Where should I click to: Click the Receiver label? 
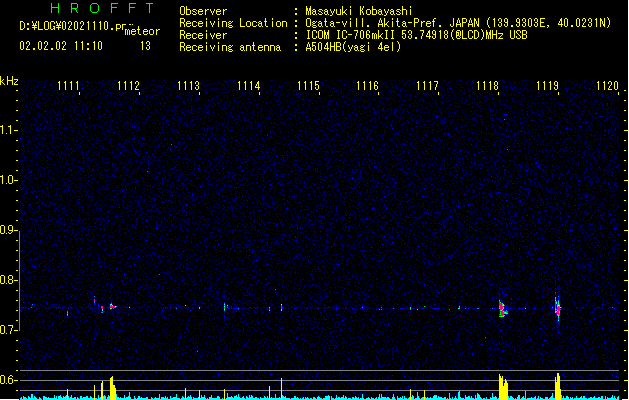(203, 35)
